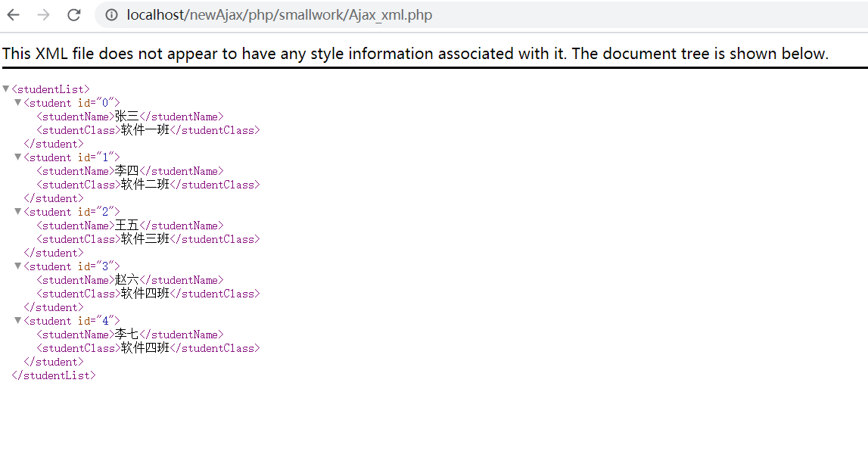
Task: Click closing </student> tag after 软件一班
Action: click(54, 144)
